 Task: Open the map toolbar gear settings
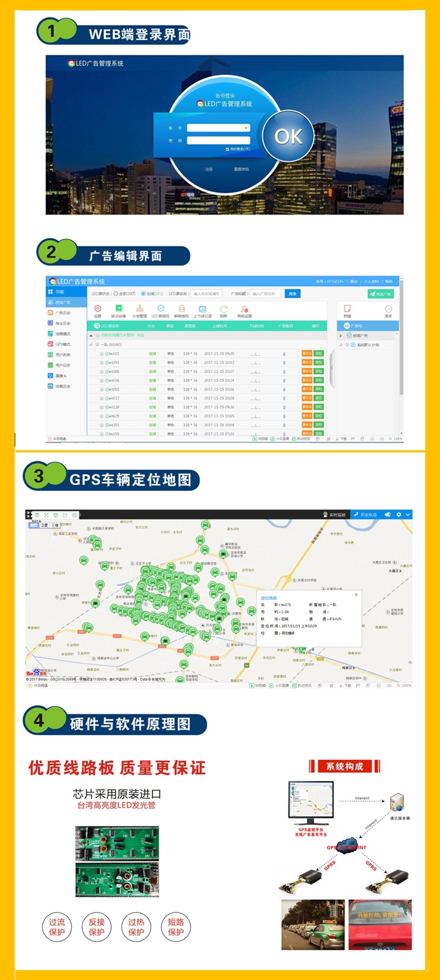click(x=399, y=515)
